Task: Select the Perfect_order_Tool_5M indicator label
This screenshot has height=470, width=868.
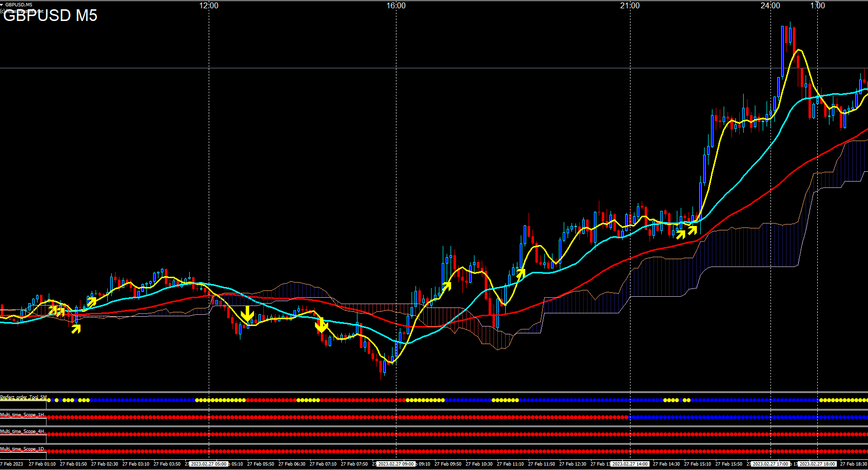Action: click(23, 397)
